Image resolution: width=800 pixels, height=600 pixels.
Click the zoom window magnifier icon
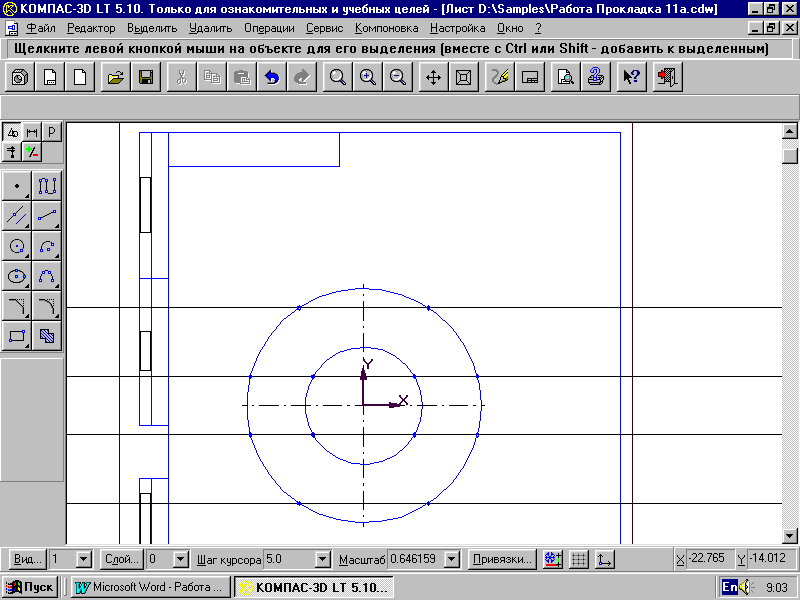[x=338, y=77]
